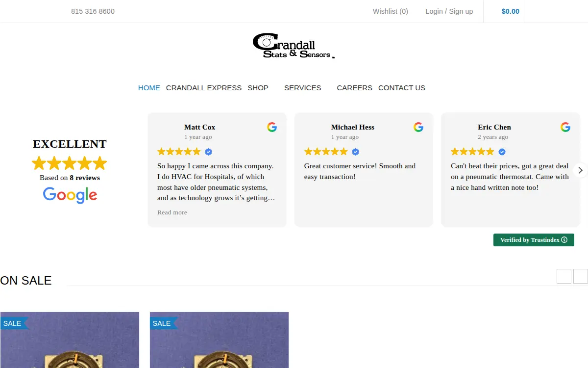Click first SALE ribbon on product
The width and height of the screenshot is (588, 368).
point(14,323)
